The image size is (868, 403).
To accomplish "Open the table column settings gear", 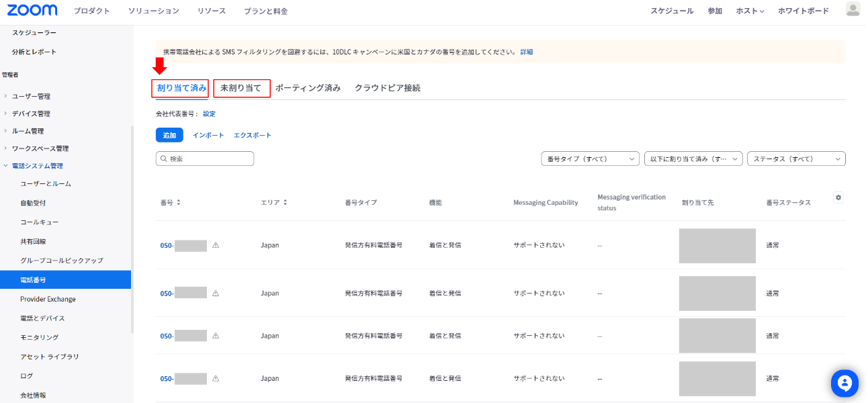I will click(x=838, y=197).
